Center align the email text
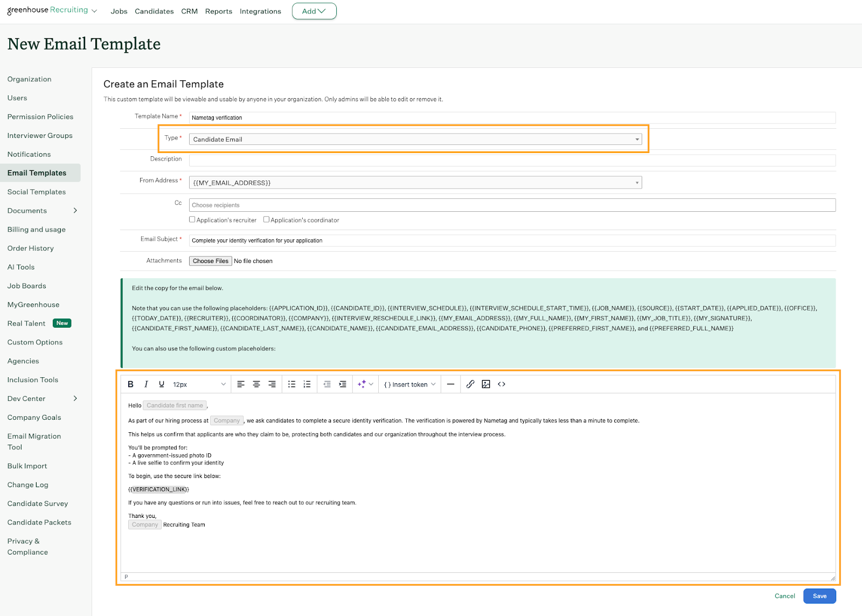This screenshot has width=862, height=616. 256,384
